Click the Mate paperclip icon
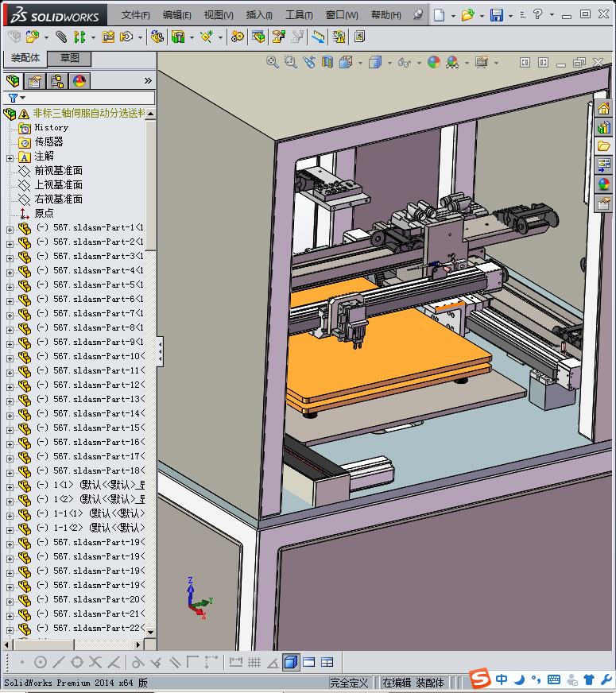The width and height of the screenshot is (616, 693). 61,37
